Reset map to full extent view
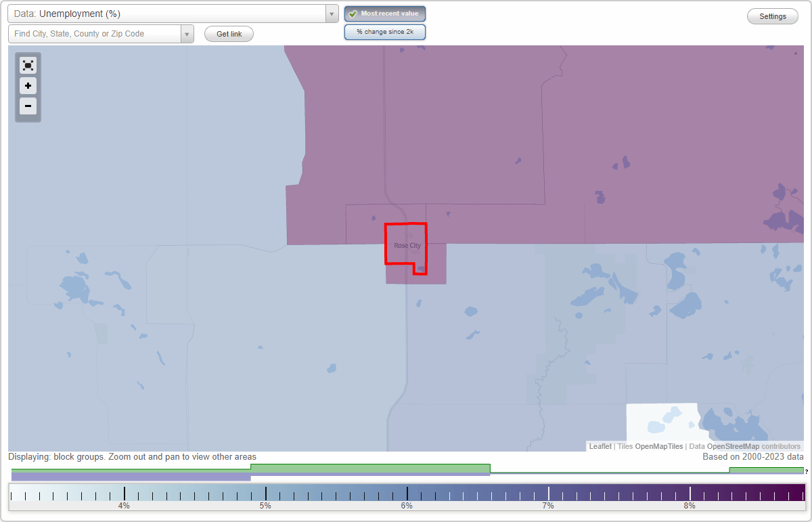 [x=28, y=65]
